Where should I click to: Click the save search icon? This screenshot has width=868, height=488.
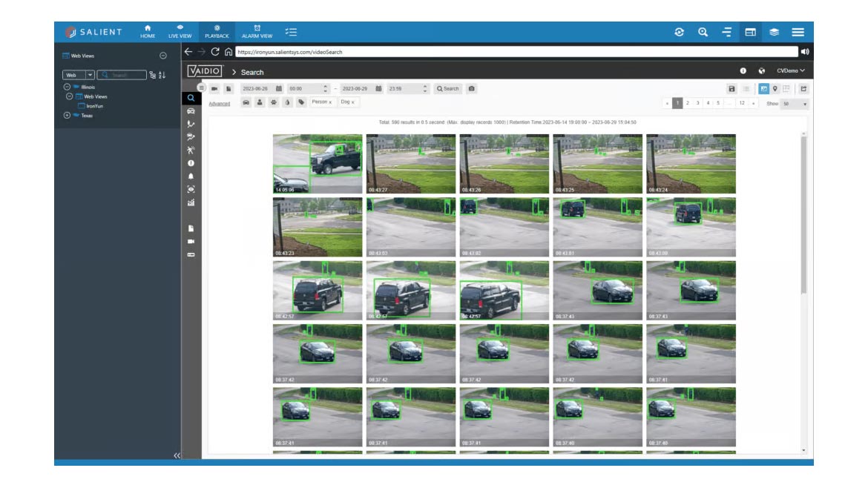(731, 89)
